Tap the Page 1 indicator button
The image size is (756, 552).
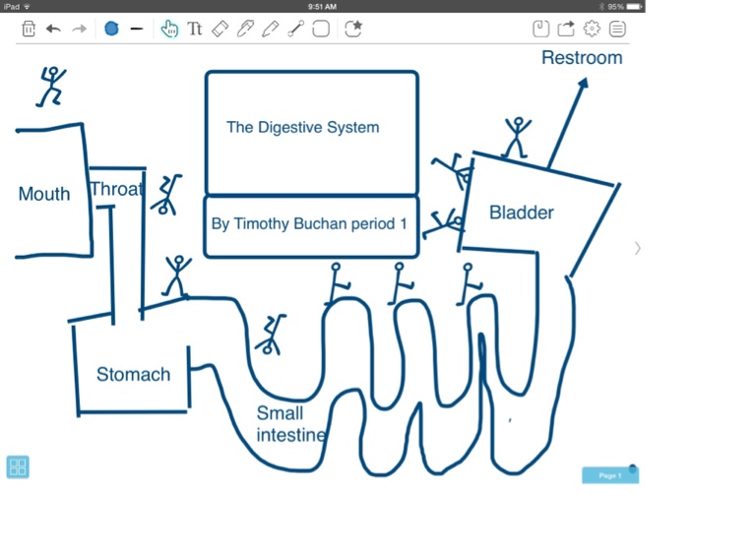[609, 475]
